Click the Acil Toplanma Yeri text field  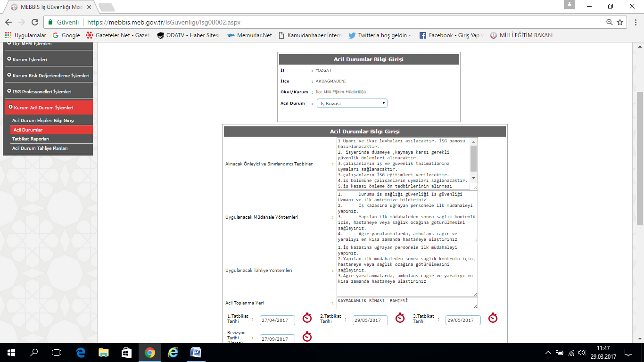click(x=407, y=303)
